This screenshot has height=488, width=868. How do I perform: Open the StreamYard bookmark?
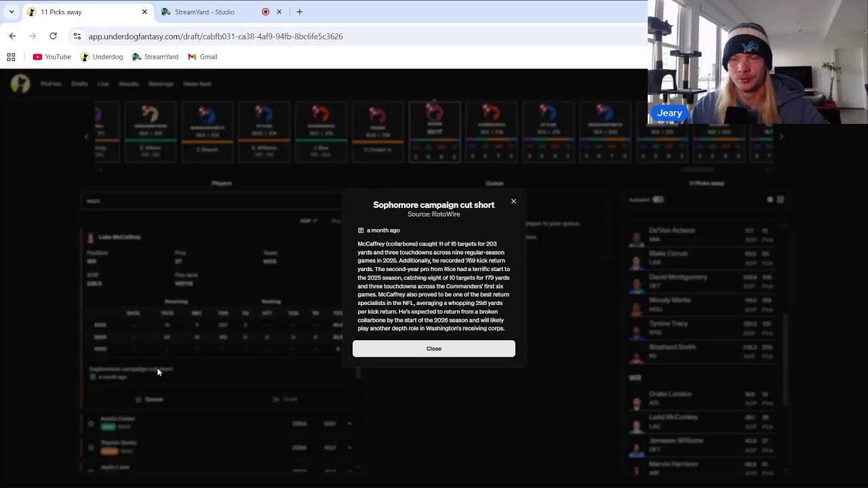click(155, 57)
